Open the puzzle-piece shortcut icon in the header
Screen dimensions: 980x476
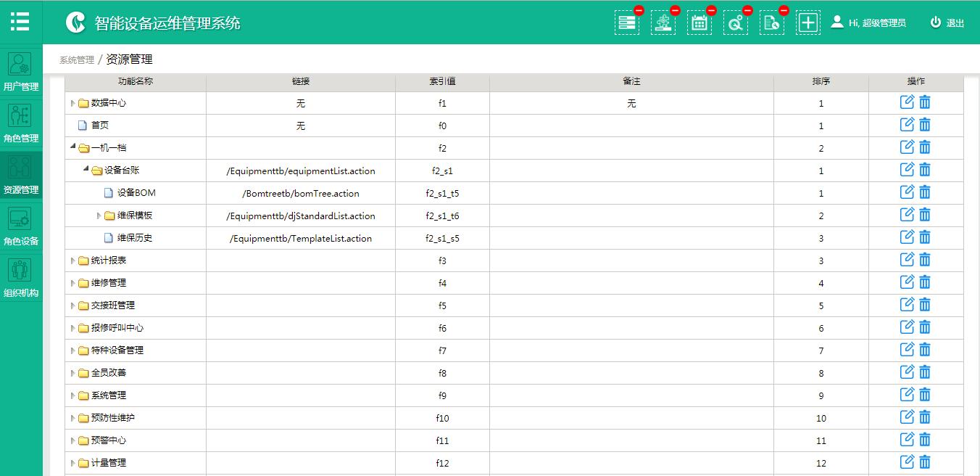coord(663,22)
